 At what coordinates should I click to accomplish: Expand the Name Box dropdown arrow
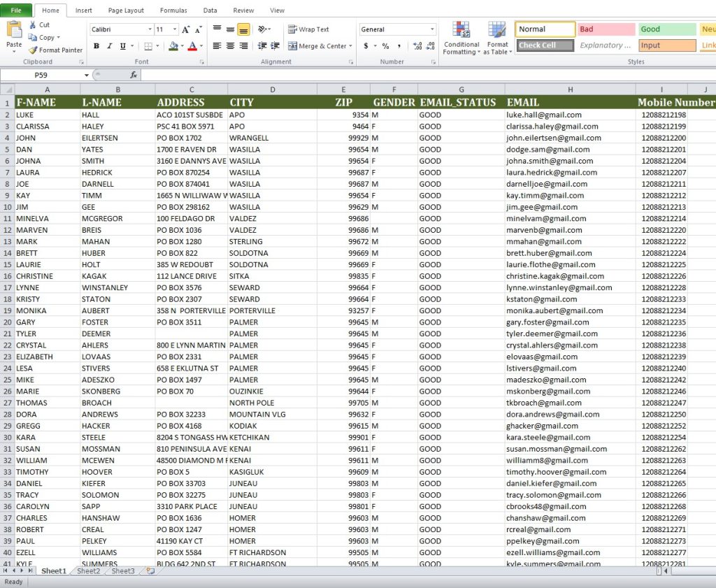coord(86,76)
